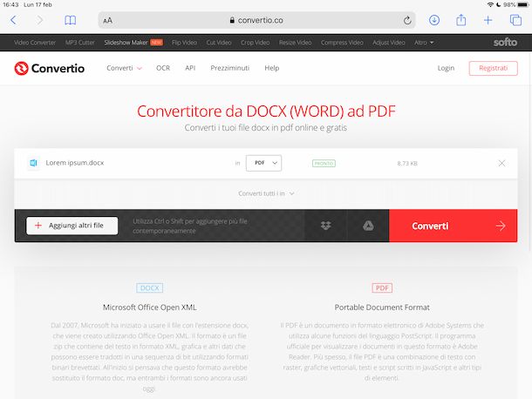Click the Registrati button
Screen dimensions: 532x399
(494, 68)
